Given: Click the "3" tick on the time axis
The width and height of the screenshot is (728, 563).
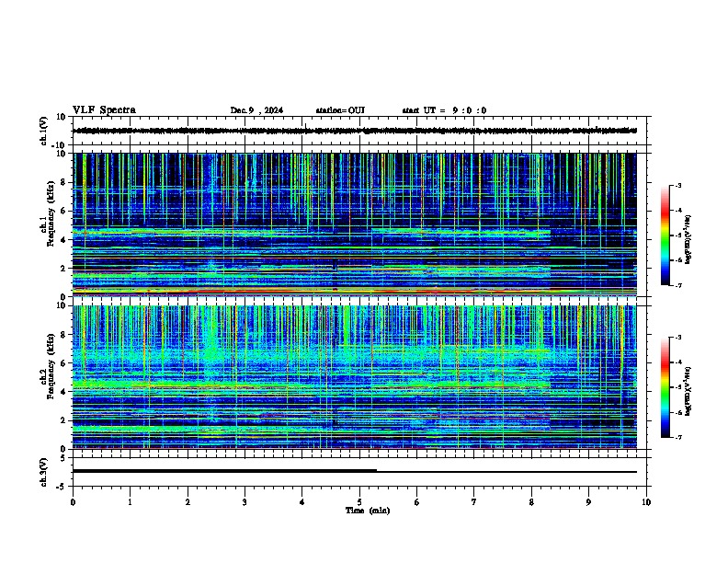Looking at the screenshot, I should pos(245,501).
